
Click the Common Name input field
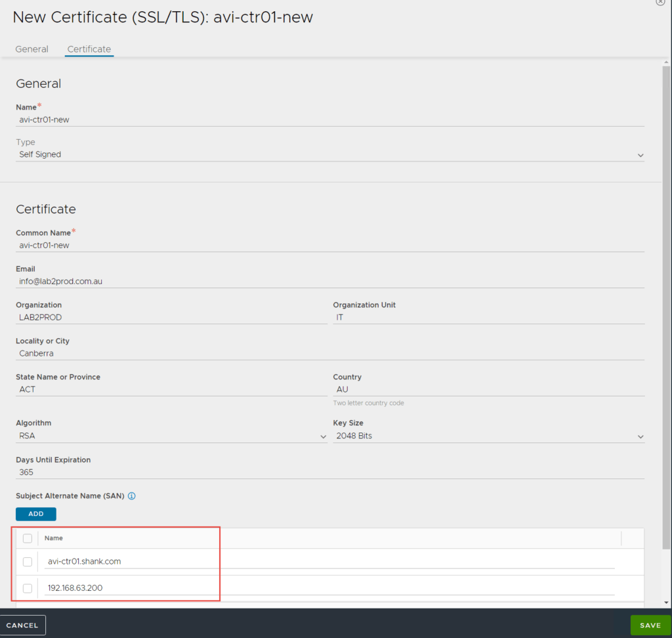tap(330, 245)
